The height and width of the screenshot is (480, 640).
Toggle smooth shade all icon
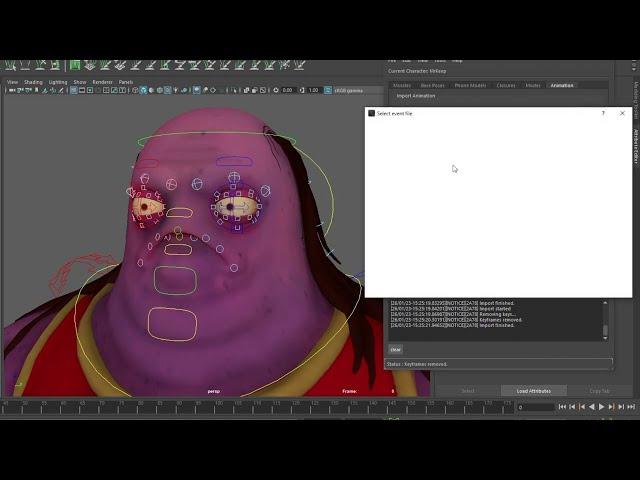click(143, 90)
